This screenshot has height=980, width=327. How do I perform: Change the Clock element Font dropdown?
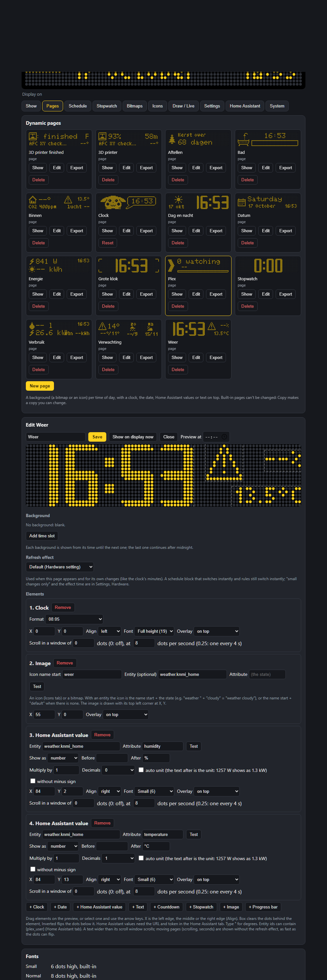click(x=154, y=631)
